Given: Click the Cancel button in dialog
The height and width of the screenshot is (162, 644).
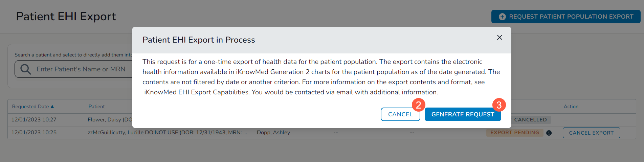Looking at the screenshot, I should point(400,114).
